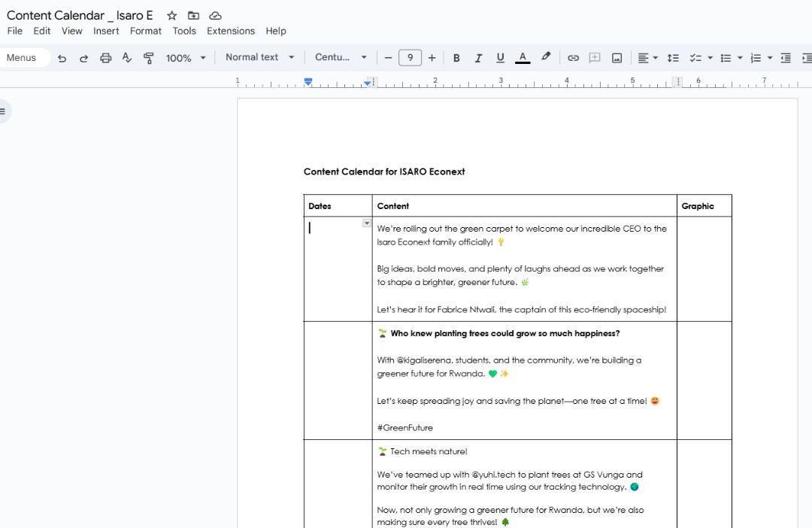Viewport: 812px width, 528px height.
Task: Insert a numbered list
Action: pyautogui.click(x=756, y=58)
